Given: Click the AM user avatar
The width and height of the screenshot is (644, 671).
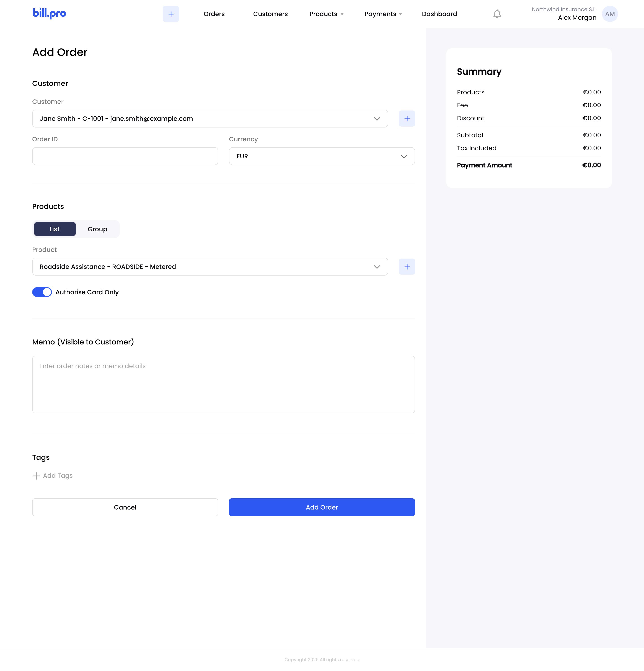Looking at the screenshot, I should coord(609,14).
